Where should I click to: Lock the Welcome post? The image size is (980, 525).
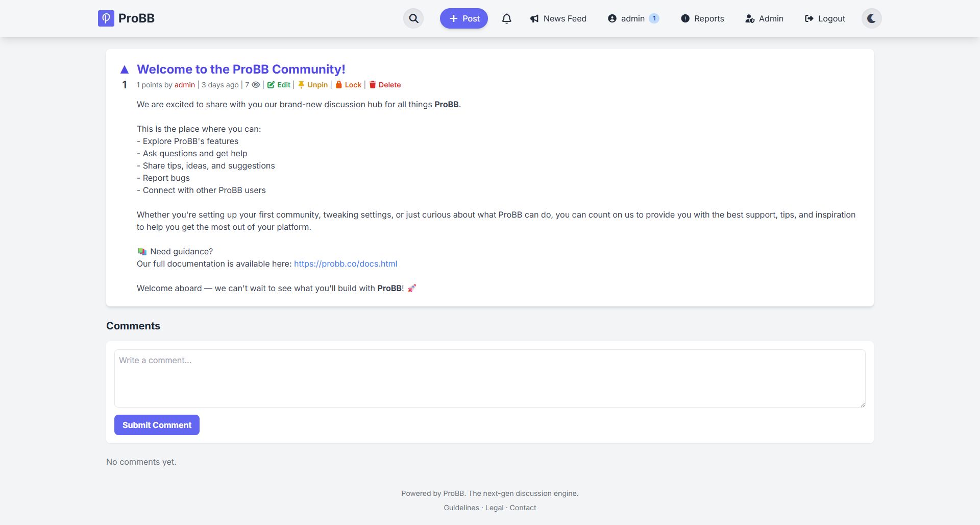348,85
